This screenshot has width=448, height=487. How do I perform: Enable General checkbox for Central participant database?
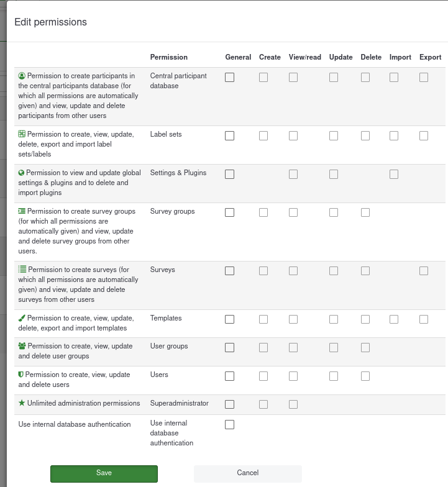point(230,78)
